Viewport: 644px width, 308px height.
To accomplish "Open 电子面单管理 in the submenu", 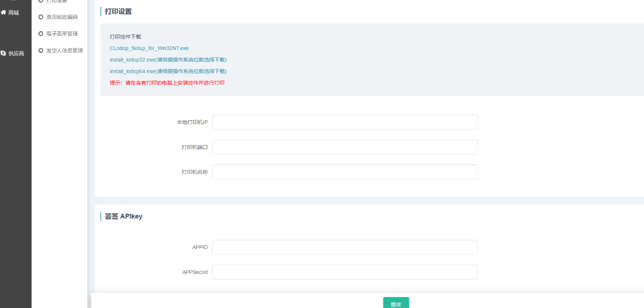I will 61,34.
